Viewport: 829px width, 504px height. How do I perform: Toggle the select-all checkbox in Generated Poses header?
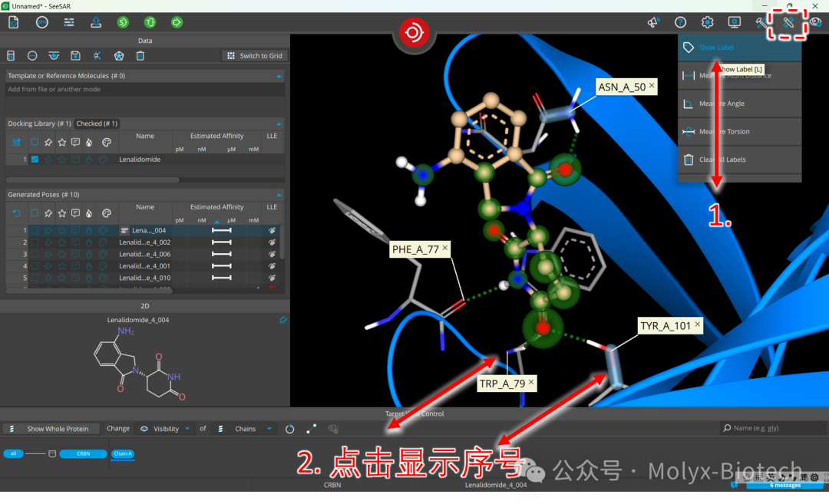coord(35,213)
